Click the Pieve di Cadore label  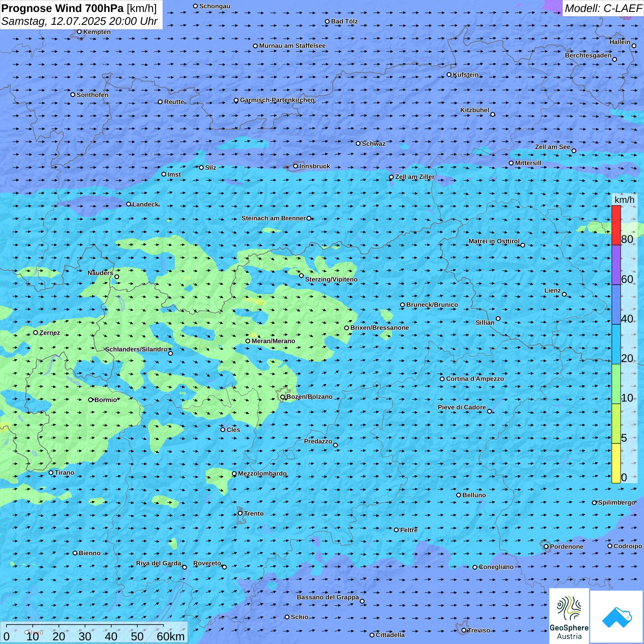pyautogui.click(x=461, y=407)
